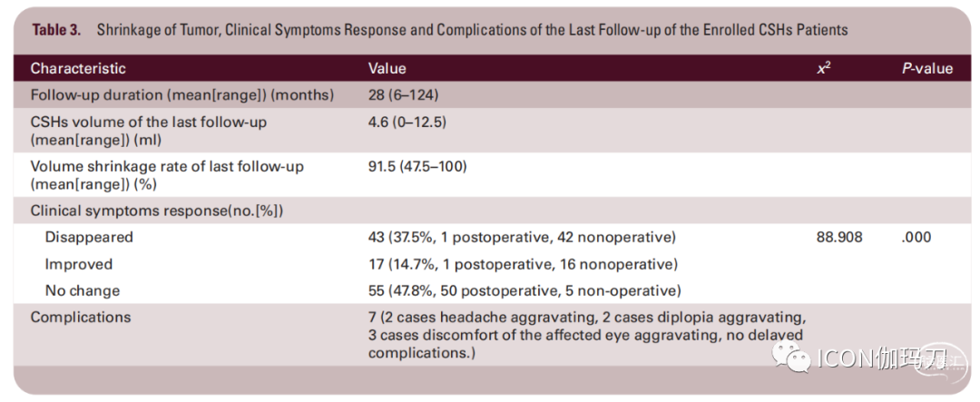This screenshot has height=402, width=980.
Task: Click the chi-square value 88.908
Action: pyautogui.click(x=839, y=237)
